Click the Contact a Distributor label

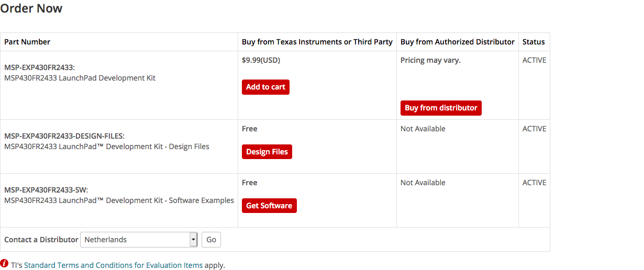(x=41, y=240)
